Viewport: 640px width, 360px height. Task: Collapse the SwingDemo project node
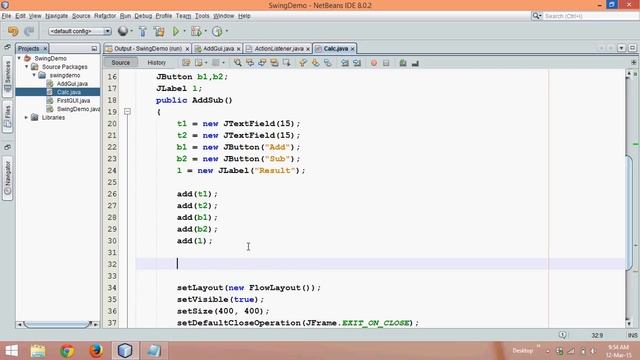pyautogui.click(x=19, y=58)
